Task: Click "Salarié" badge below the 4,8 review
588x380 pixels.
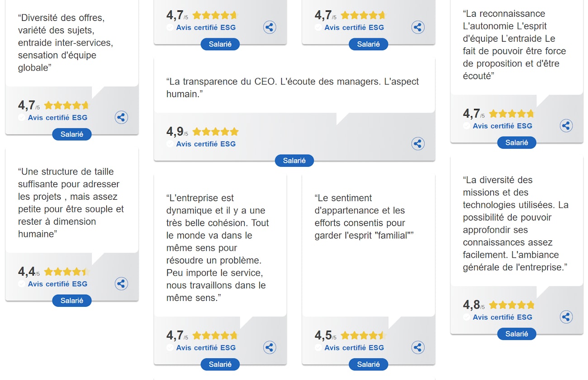Action: coord(517,334)
